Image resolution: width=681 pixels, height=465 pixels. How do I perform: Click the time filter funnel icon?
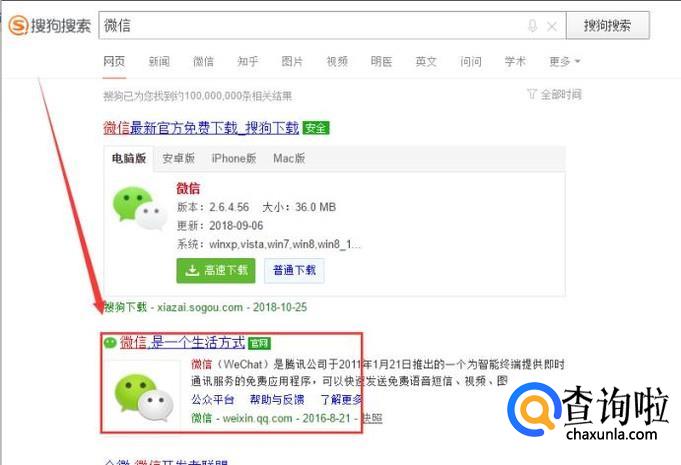(532, 94)
